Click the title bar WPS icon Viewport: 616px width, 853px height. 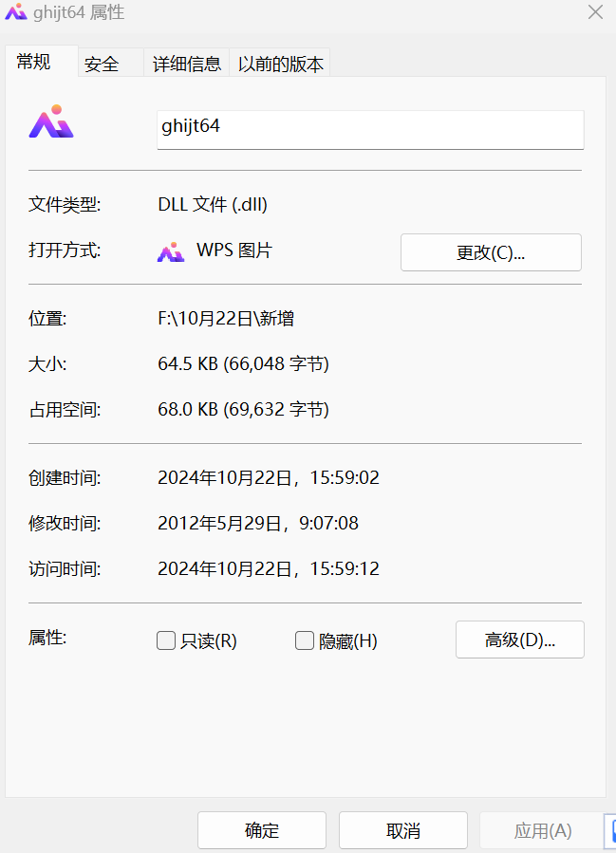(16, 11)
